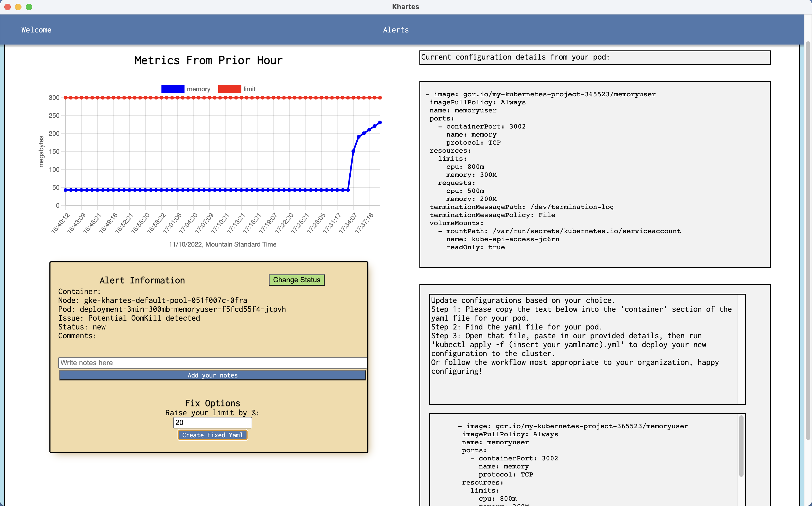This screenshot has width=812, height=506.
Task: Click the Welcome navigation tab
Action: (36, 30)
